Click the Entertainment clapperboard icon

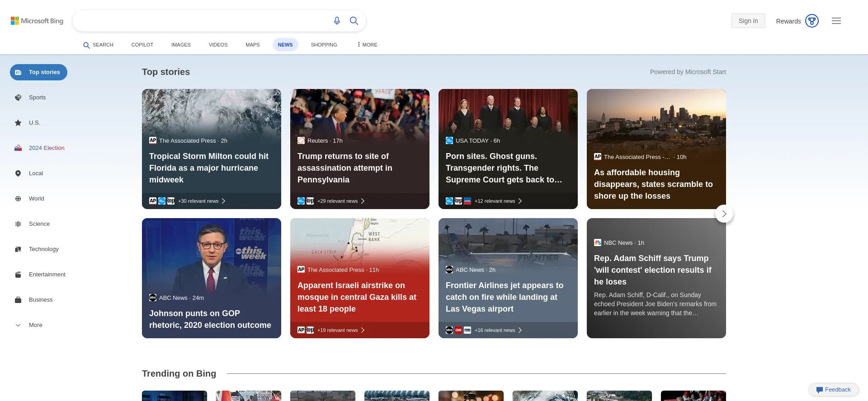coord(18,275)
